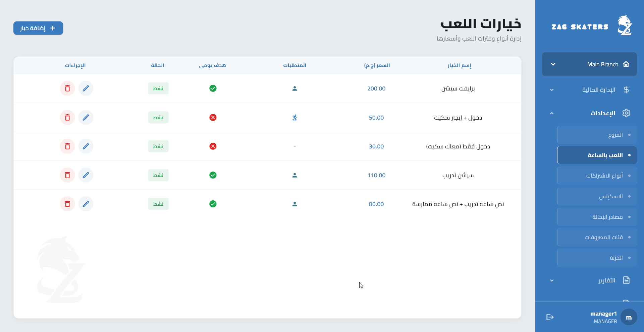Click green daily-goal check in the 80.00 row
The image size is (644, 332).
pyautogui.click(x=213, y=204)
